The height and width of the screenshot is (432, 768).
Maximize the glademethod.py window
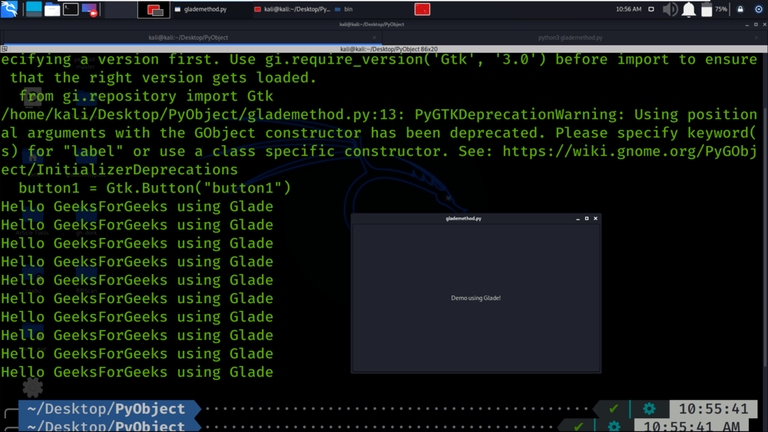pyautogui.click(x=587, y=218)
